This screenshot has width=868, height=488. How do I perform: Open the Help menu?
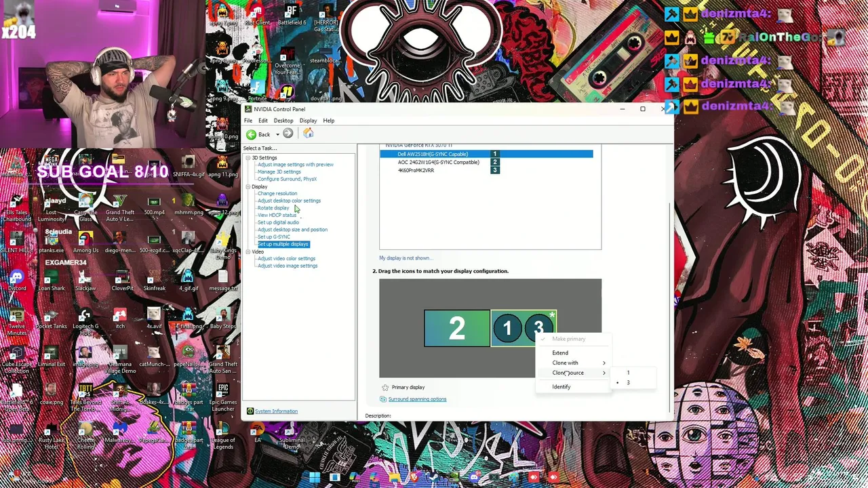328,121
